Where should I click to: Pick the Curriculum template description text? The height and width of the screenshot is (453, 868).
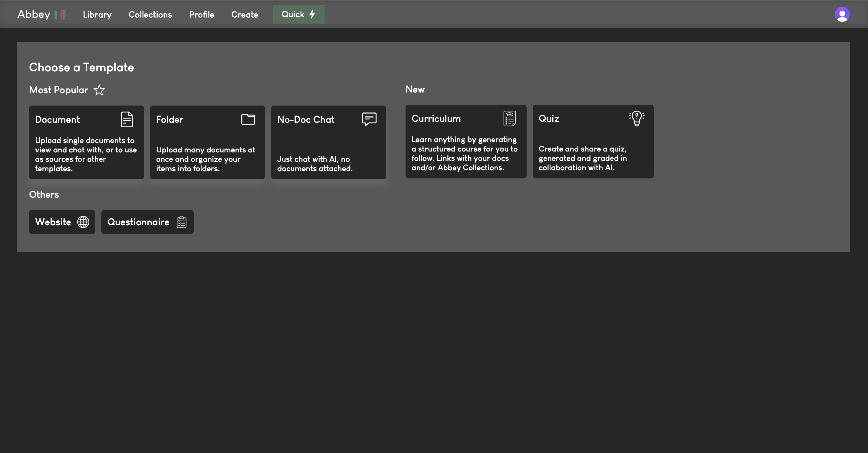coord(464,154)
